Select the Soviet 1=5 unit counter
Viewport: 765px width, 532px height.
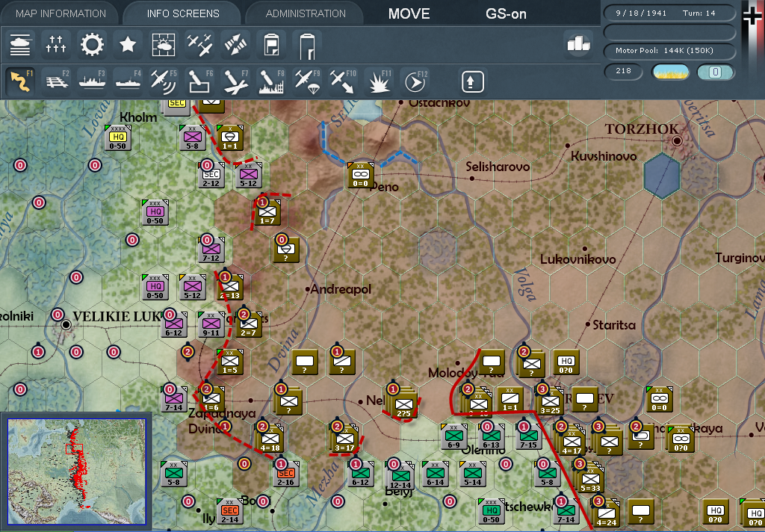230,362
